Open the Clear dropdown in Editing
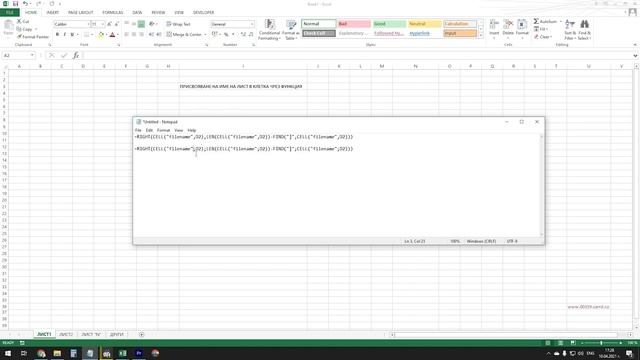The width and height of the screenshot is (640, 360). pos(543,37)
